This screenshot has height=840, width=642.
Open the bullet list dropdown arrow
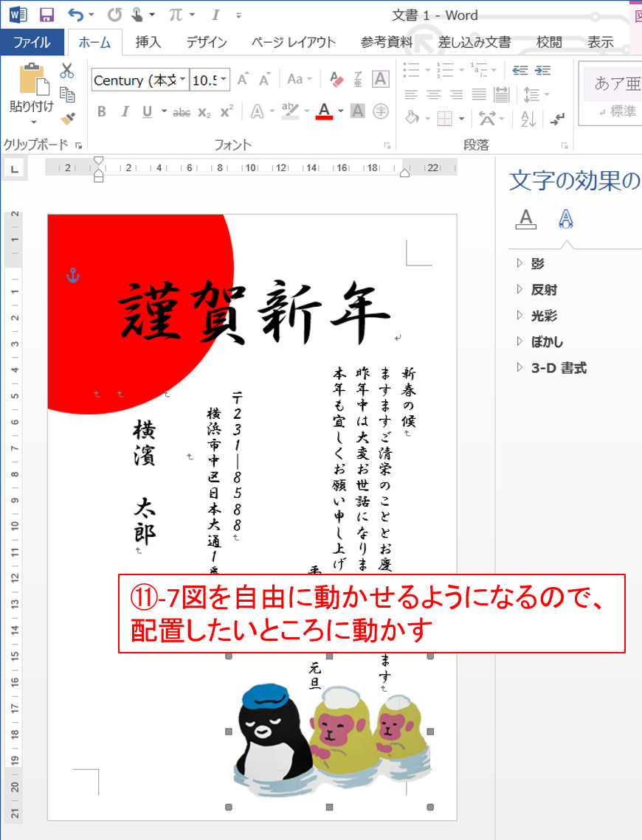[x=428, y=70]
